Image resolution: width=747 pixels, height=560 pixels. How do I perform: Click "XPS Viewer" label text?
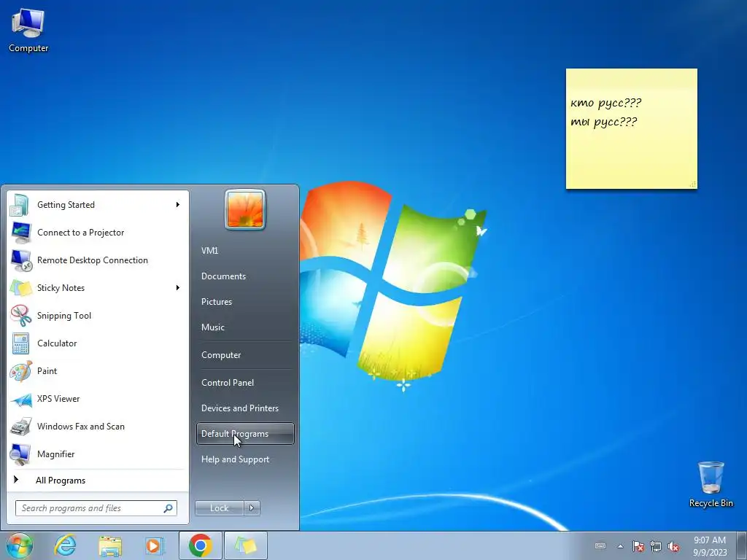58,399
